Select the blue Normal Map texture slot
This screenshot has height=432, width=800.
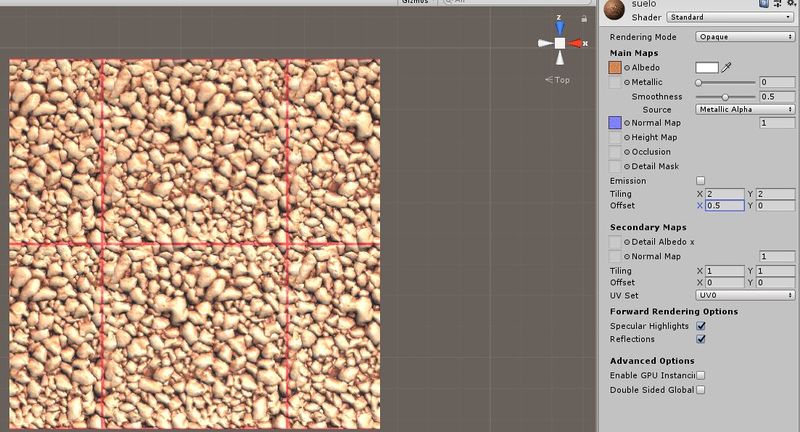point(615,122)
